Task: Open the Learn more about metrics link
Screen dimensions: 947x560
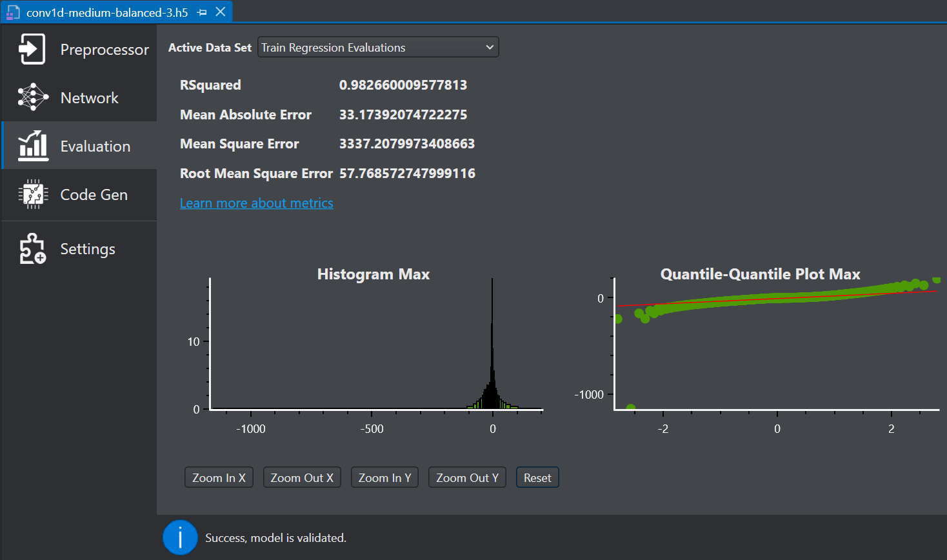Action: pyautogui.click(x=256, y=203)
